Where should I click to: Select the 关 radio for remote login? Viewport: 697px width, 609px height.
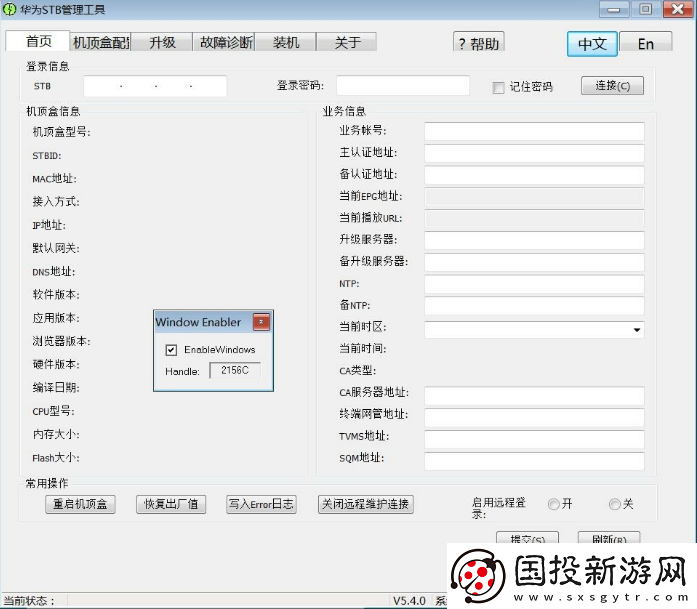click(614, 504)
